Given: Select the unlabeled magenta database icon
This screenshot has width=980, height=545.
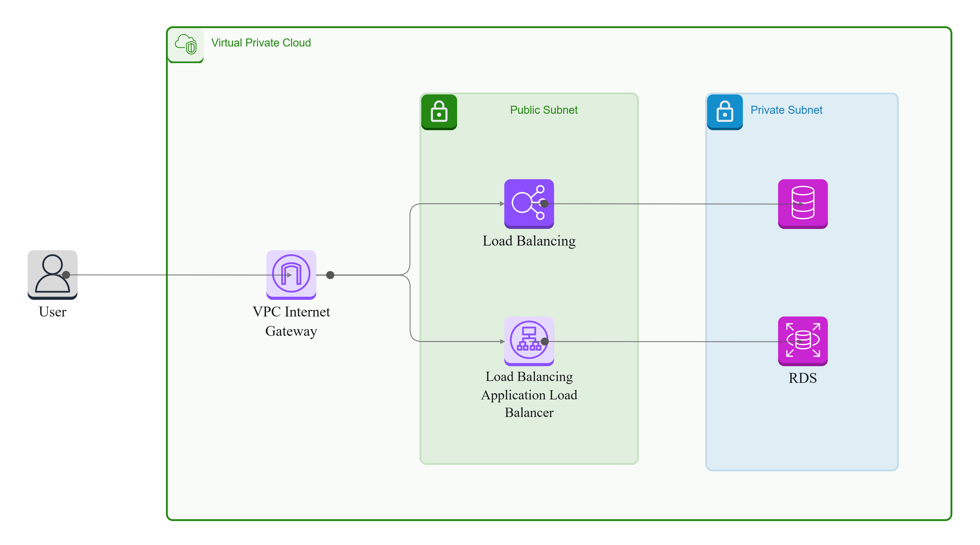Looking at the screenshot, I should click(803, 204).
